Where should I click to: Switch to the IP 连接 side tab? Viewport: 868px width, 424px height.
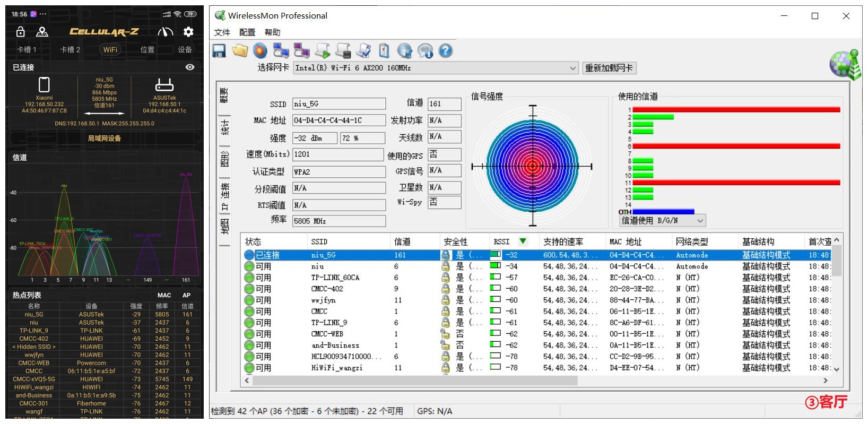224,195
